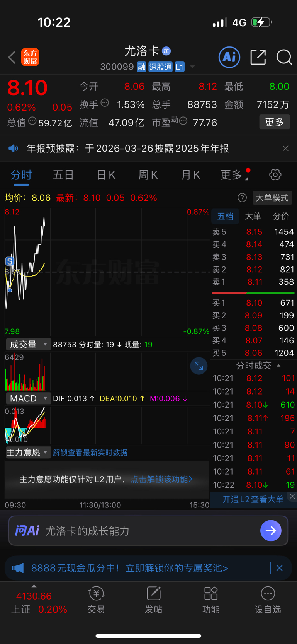297x644 pixels.
Task: Tap the 融 margin badge
Action: (142, 67)
